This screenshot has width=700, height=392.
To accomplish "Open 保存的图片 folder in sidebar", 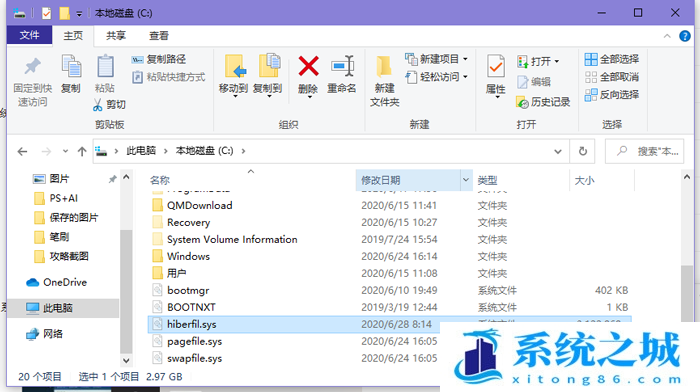I will (66, 218).
